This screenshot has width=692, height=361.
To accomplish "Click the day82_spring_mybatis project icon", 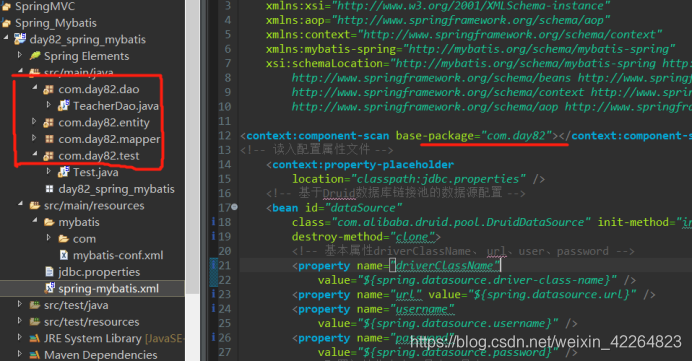I will tap(20, 39).
